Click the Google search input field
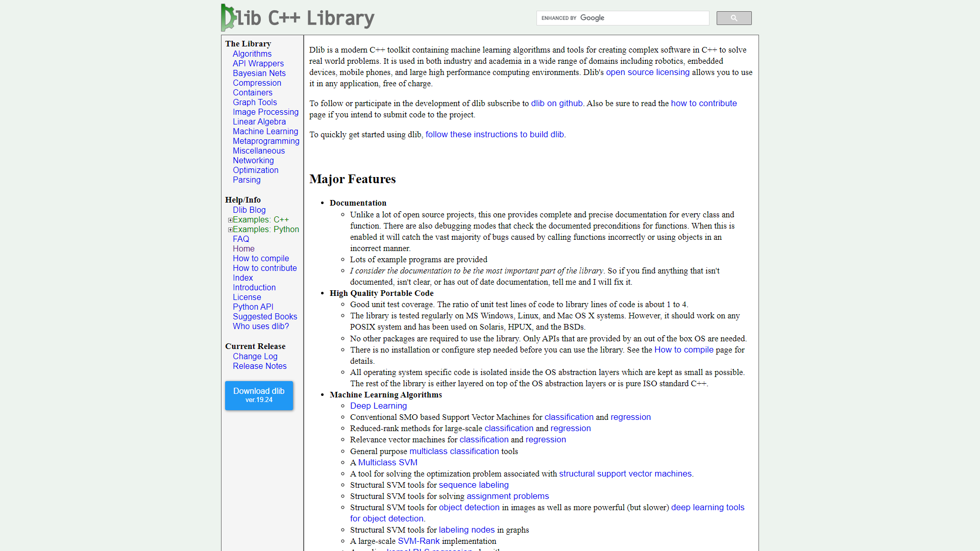 [x=622, y=18]
